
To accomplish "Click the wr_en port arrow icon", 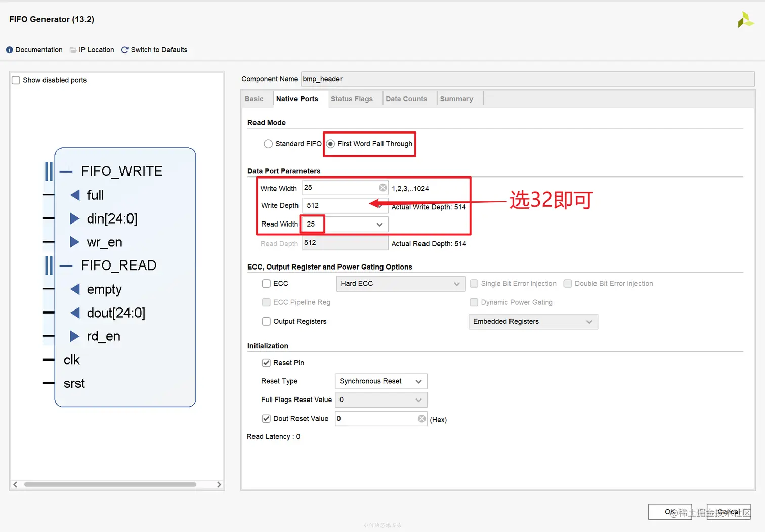I will click(74, 242).
